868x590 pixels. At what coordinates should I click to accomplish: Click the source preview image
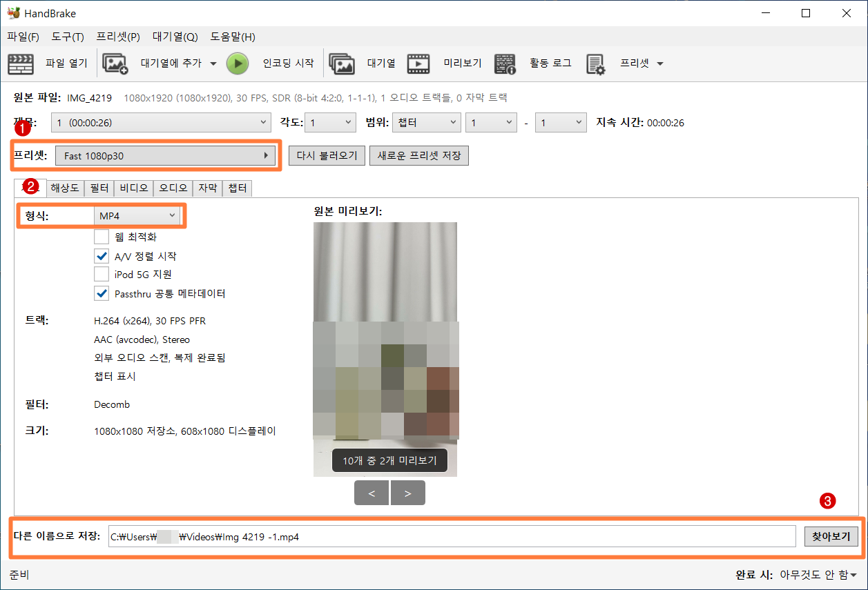[385, 349]
